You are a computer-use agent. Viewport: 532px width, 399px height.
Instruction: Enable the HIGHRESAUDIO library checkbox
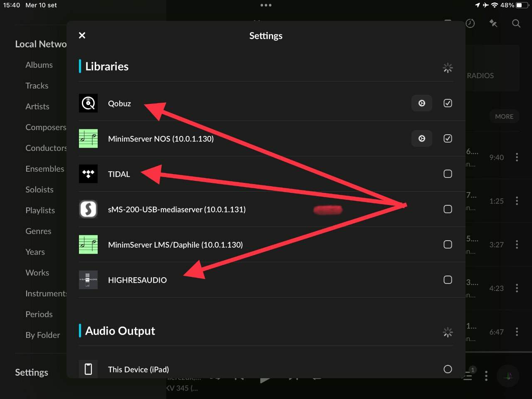point(448,280)
